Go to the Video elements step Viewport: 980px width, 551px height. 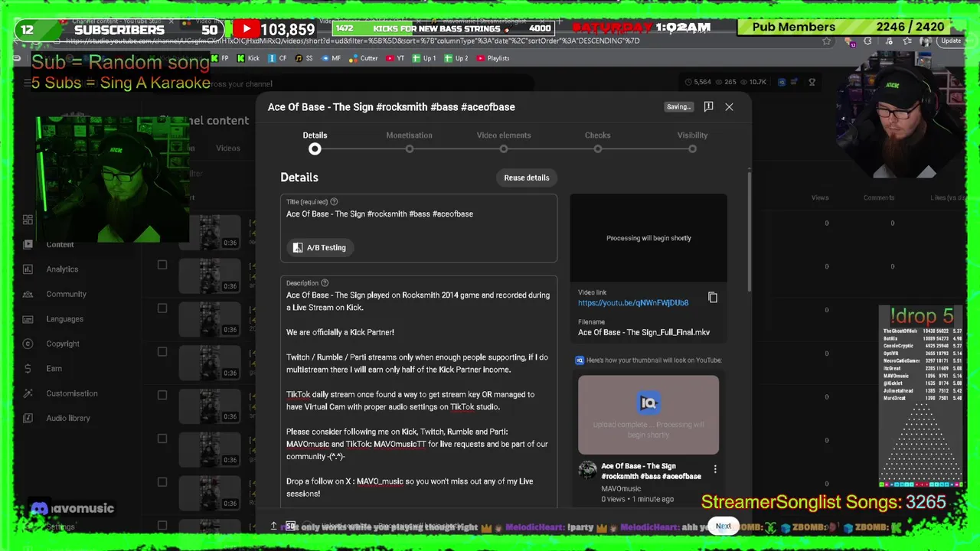point(504,142)
